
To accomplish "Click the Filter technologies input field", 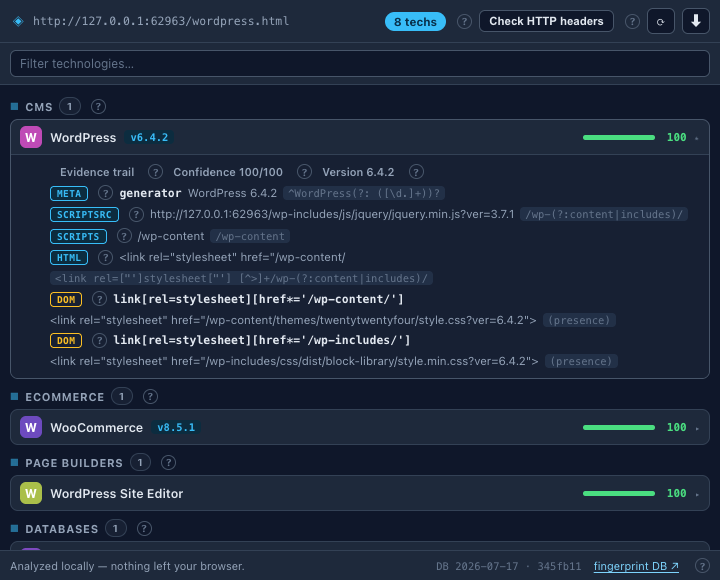I will click(360, 63).
